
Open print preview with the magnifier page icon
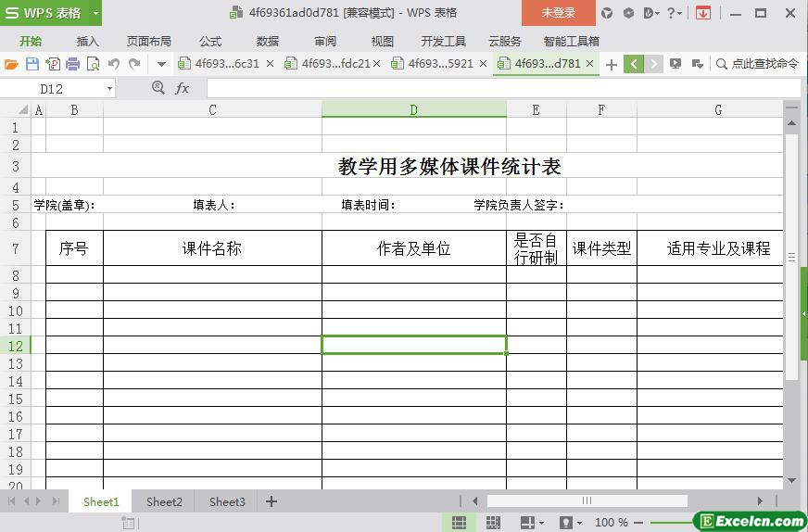pyautogui.click(x=94, y=64)
